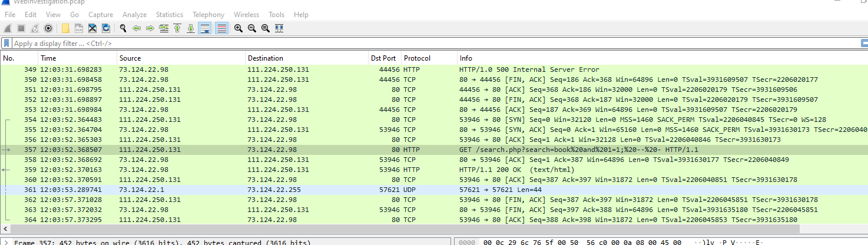This screenshot has height=245, width=868.
Task: Go back in packet history
Action: pyautogui.click(x=137, y=28)
